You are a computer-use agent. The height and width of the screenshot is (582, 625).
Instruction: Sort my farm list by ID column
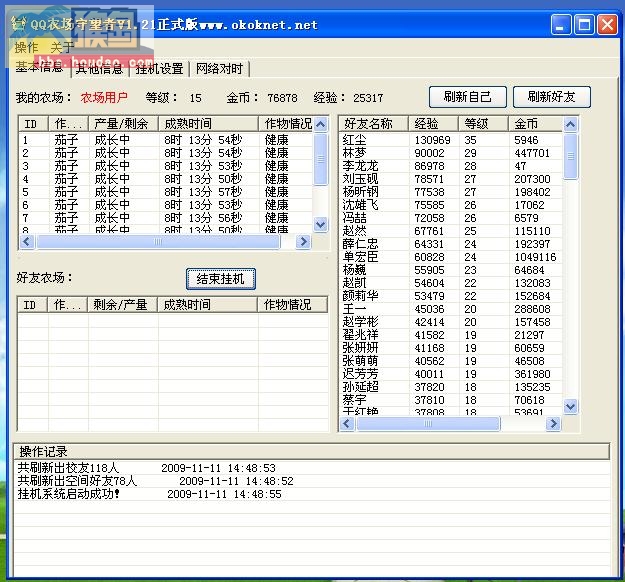pos(33,124)
